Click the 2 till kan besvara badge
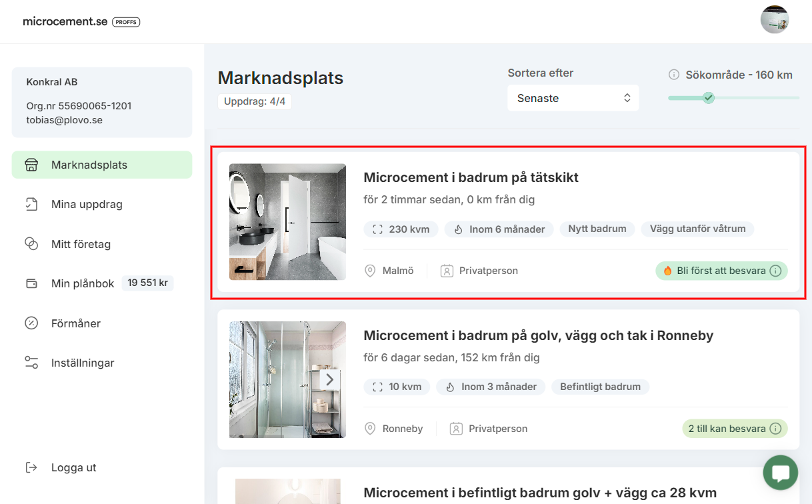This screenshot has height=504, width=812. click(735, 429)
